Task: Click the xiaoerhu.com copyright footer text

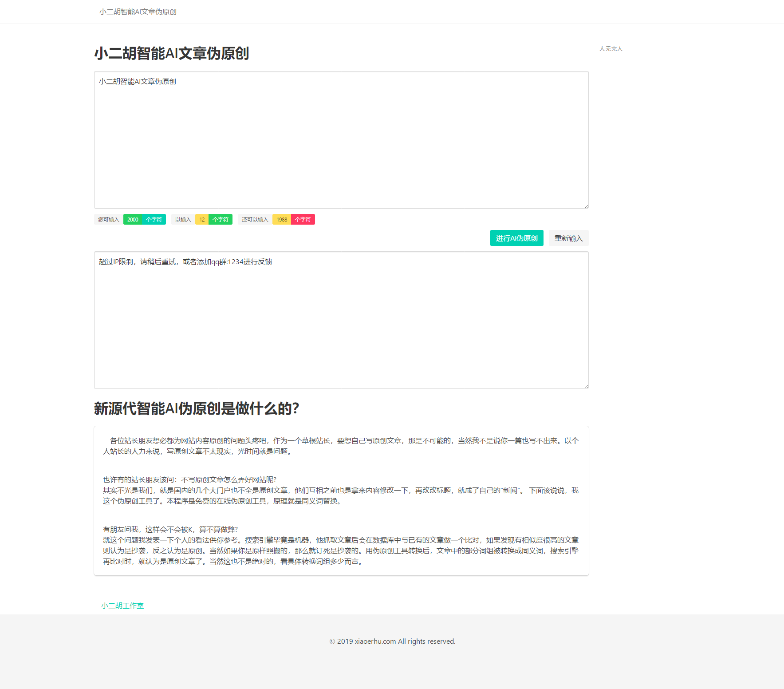Action: [x=392, y=641]
